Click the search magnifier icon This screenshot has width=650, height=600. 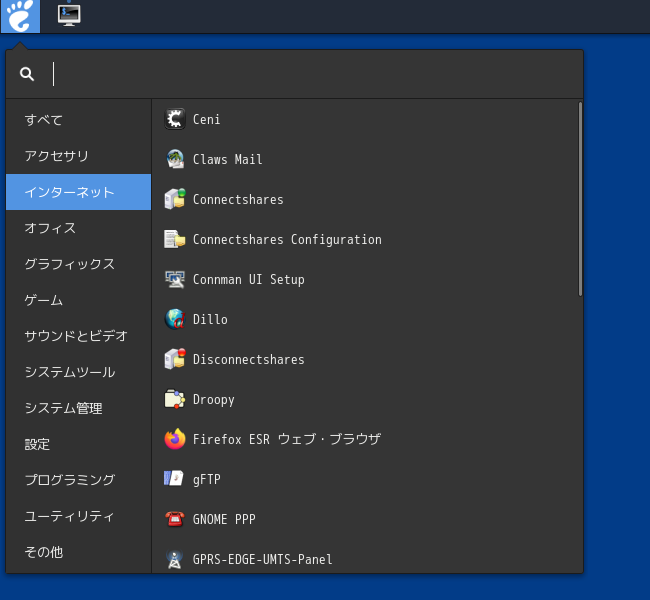(x=27, y=74)
